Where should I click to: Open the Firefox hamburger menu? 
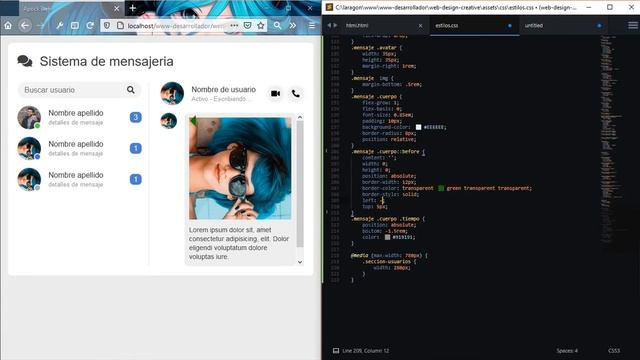312,25
